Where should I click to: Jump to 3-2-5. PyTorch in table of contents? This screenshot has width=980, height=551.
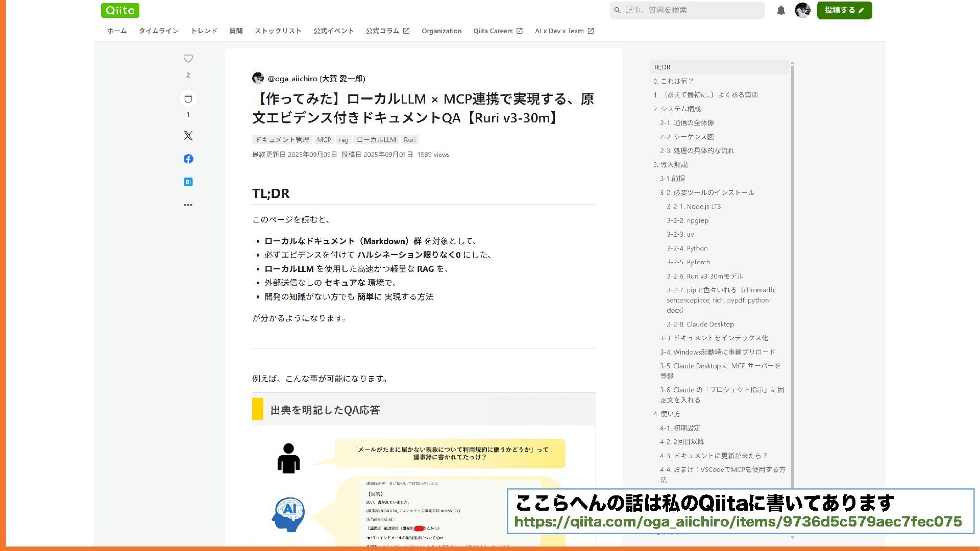(688, 262)
